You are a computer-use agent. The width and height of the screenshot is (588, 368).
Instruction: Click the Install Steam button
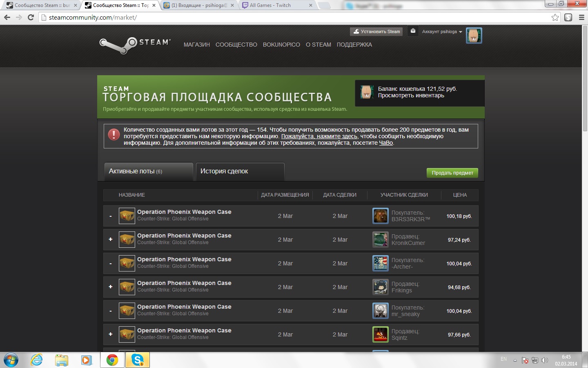376,31
